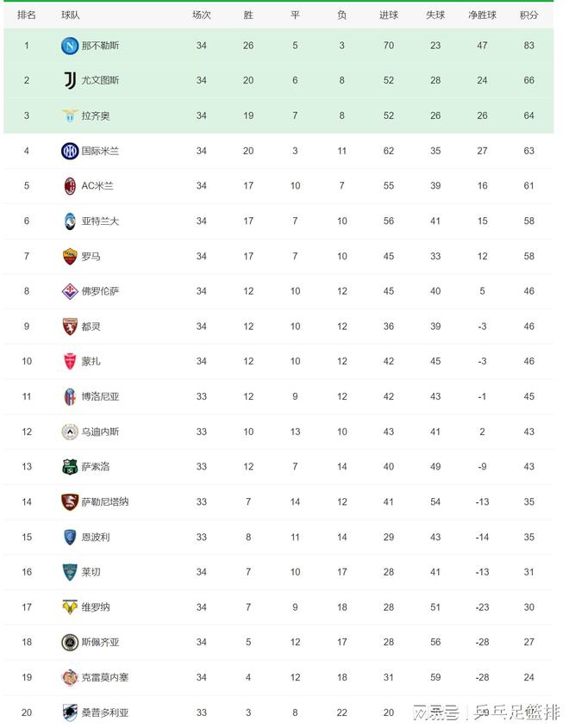Click the 排名 rank column header
Image resolution: width=569 pixels, height=728 pixels.
pos(27,15)
